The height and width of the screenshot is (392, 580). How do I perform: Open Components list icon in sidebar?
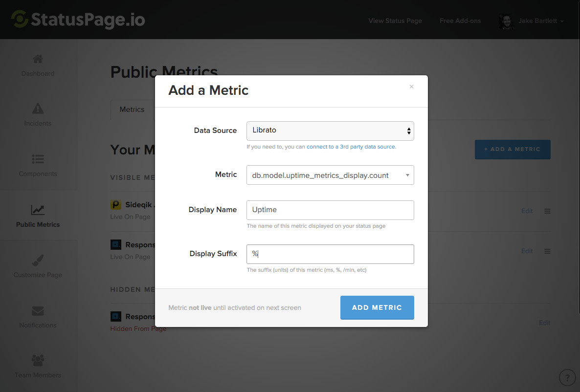point(38,159)
